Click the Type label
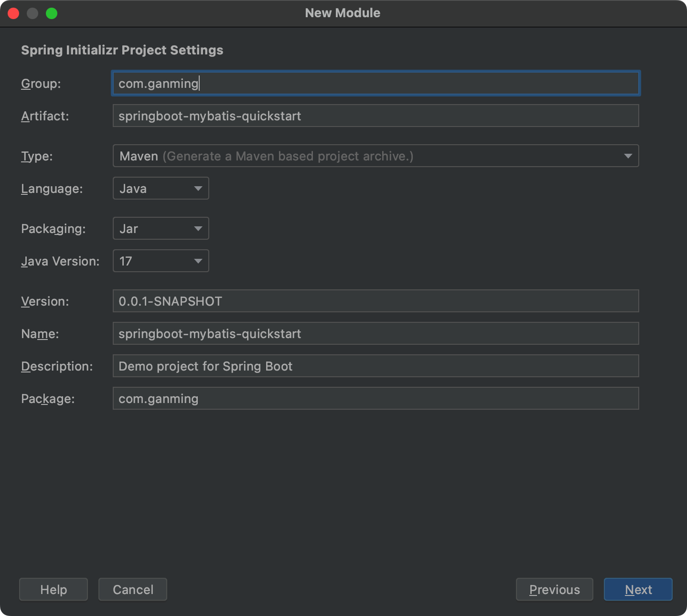Image resolution: width=687 pixels, height=616 pixels. coord(37,157)
